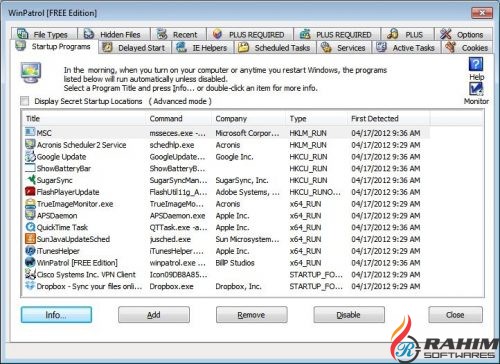Click the SugarSync, Inc. company cell
The width and height of the screenshot is (500, 364).
(x=242, y=180)
